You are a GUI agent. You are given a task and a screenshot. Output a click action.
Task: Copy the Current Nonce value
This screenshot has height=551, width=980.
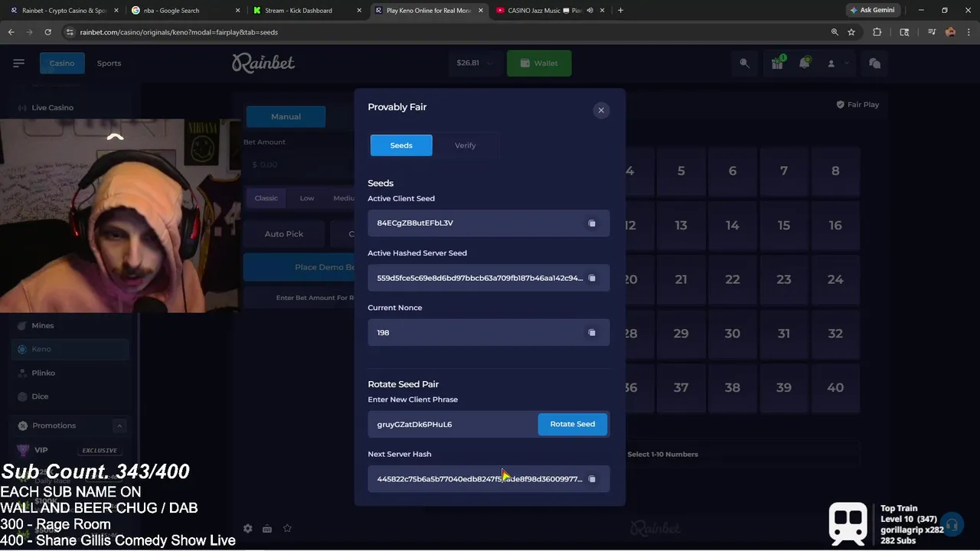592,333
